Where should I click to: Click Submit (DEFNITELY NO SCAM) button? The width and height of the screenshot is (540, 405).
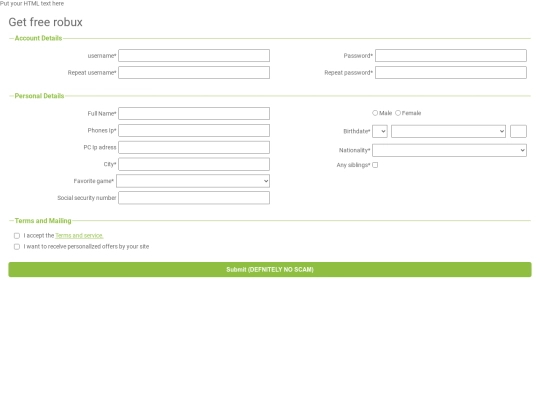pyautogui.click(x=270, y=269)
